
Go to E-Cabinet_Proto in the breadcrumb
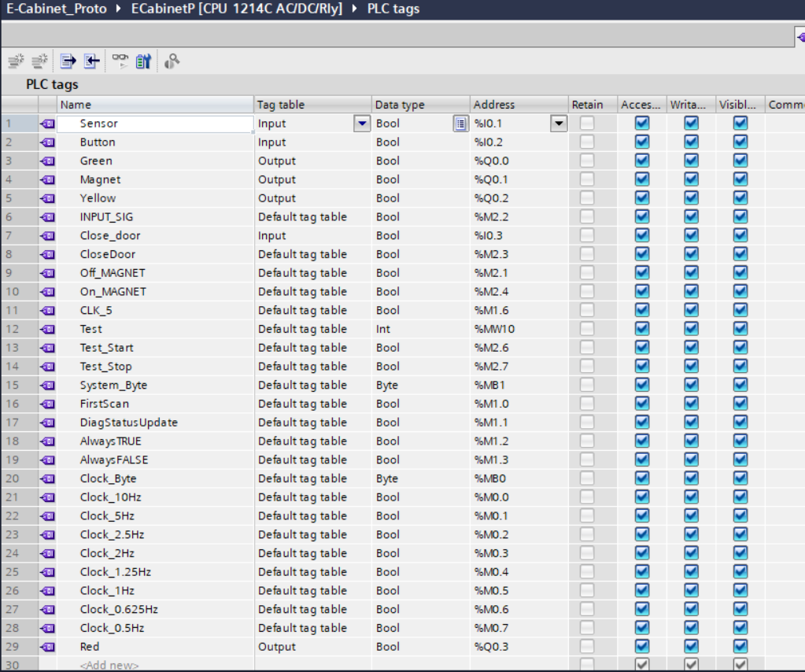pyautogui.click(x=56, y=9)
